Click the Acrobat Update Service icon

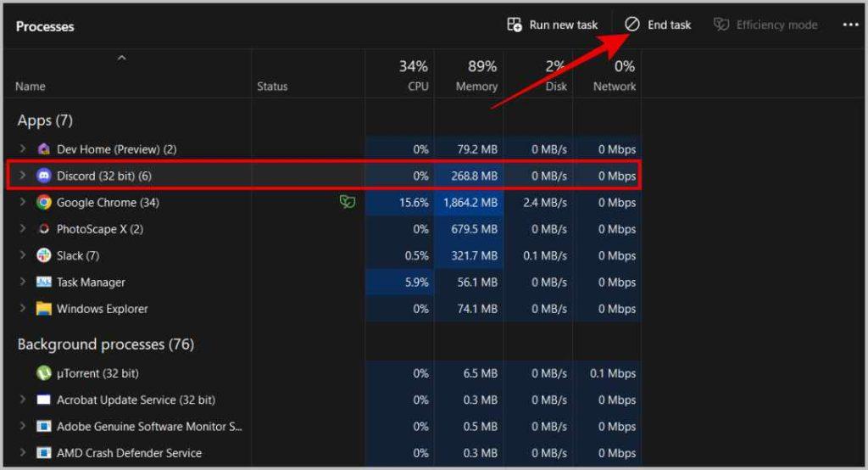click(44, 400)
